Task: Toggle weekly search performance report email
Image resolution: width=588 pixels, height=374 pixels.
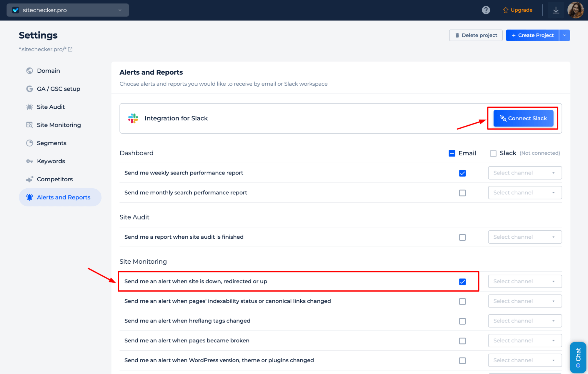Action: tap(462, 173)
